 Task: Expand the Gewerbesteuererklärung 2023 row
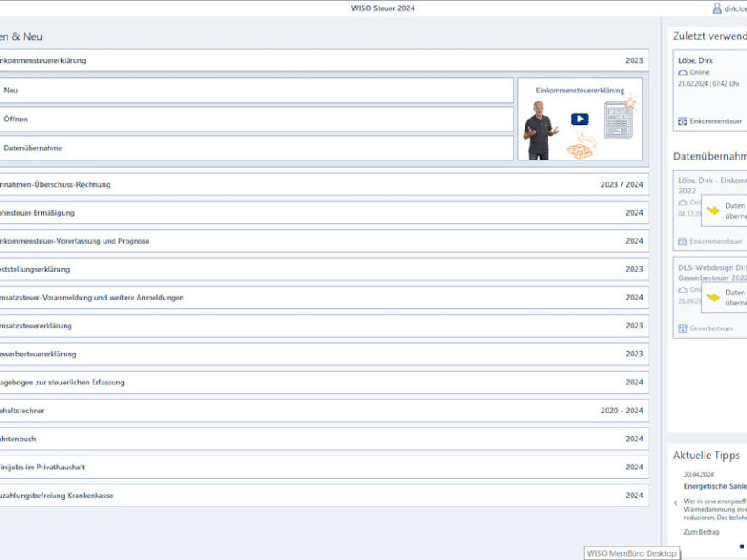[324, 354]
